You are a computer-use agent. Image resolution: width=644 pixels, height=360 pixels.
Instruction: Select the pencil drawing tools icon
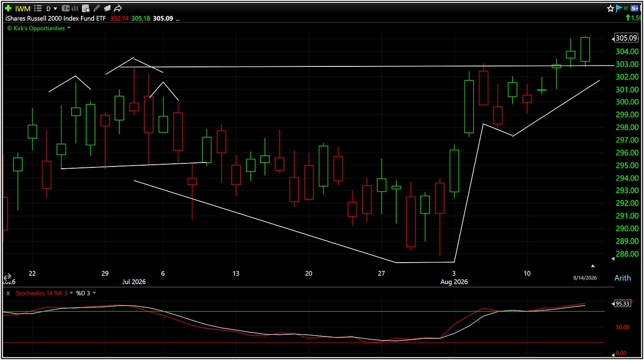click(96, 8)
